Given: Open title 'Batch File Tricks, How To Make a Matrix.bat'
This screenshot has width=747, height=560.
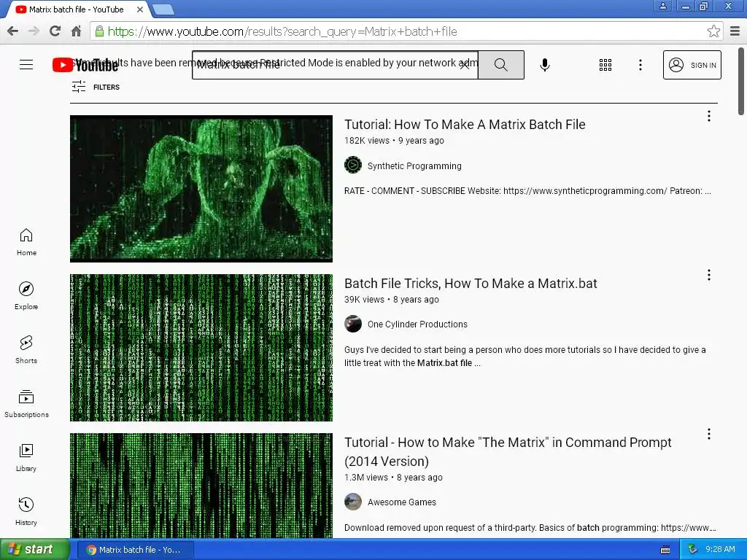Looking at the screenshot, I should click(x=471, y=284).
